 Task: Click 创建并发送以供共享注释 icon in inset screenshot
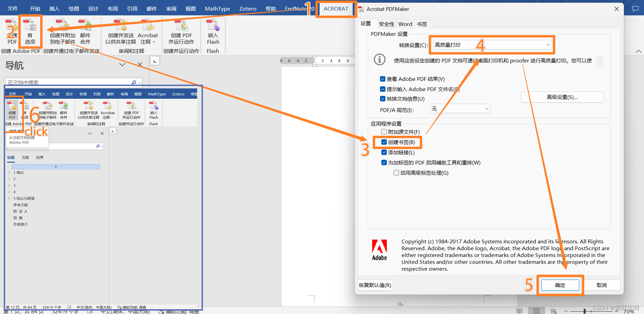[89, 110]
